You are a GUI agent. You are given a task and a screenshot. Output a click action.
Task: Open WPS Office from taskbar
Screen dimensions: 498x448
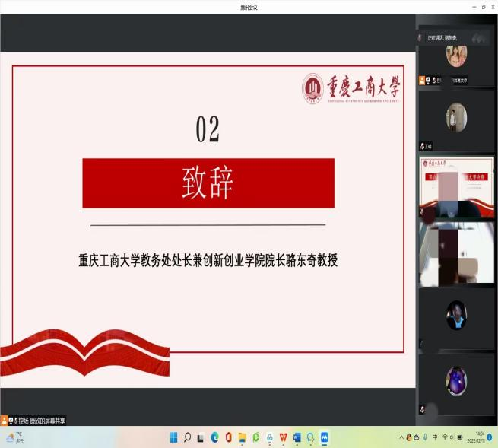(283, 438)
